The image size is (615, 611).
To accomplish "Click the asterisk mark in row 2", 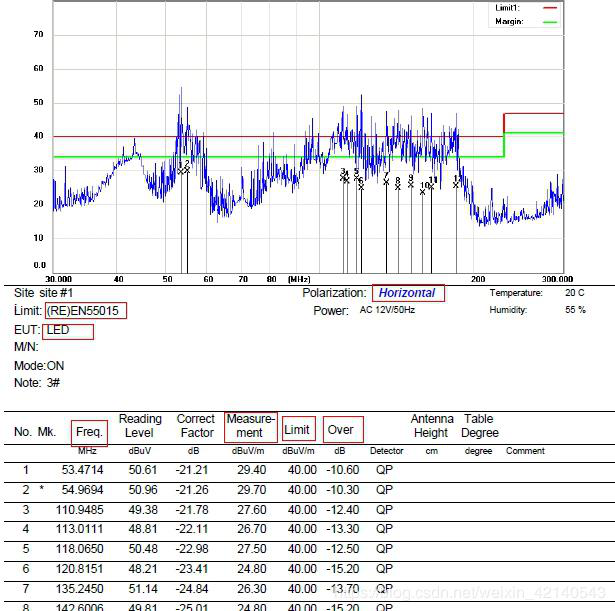I will tap(41, 491).
